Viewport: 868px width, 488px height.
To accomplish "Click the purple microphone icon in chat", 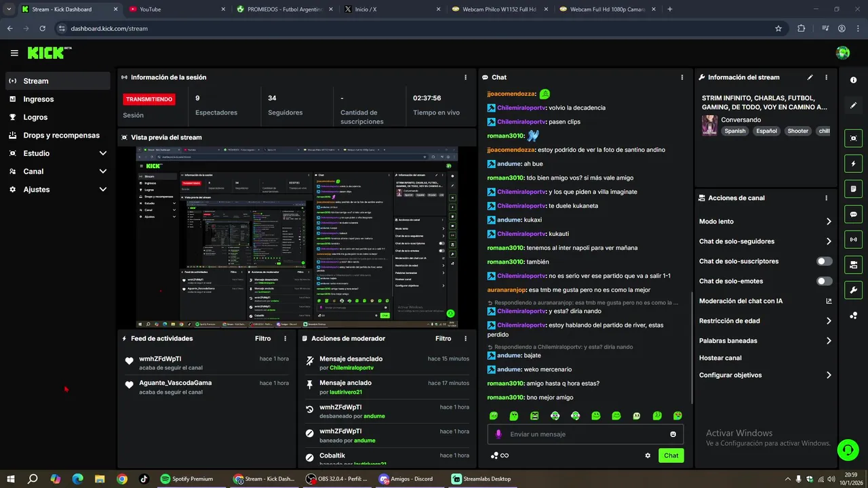I will point(498,434).
